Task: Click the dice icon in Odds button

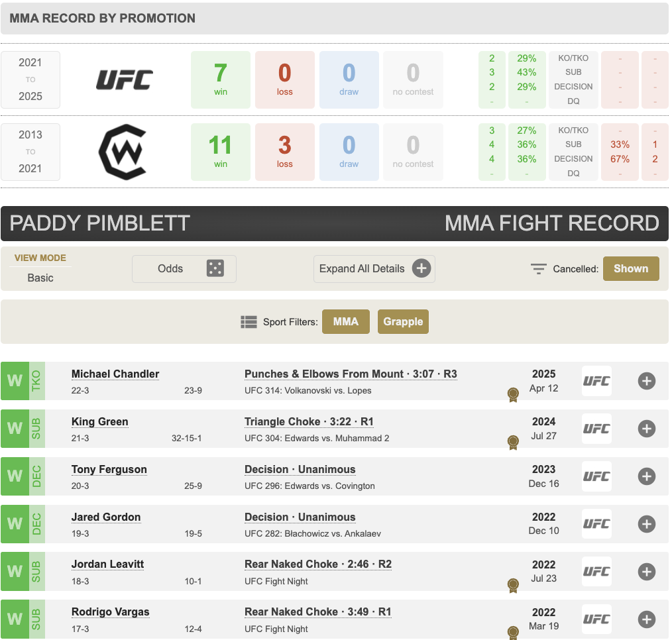Action: point(215,268)
